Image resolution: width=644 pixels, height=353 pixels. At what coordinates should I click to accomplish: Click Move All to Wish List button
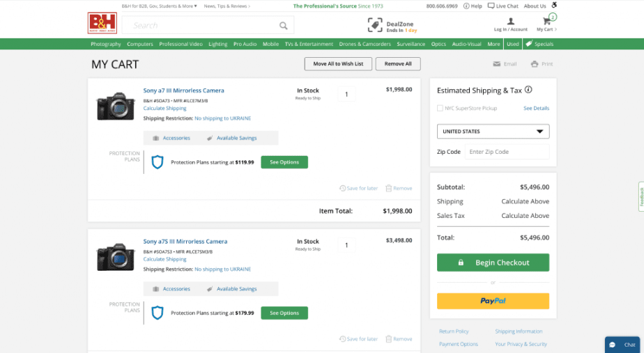(x=338, y=64)
